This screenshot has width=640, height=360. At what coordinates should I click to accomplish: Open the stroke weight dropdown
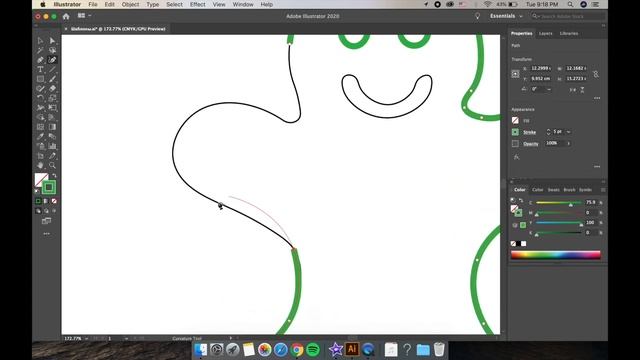(569, 132)
